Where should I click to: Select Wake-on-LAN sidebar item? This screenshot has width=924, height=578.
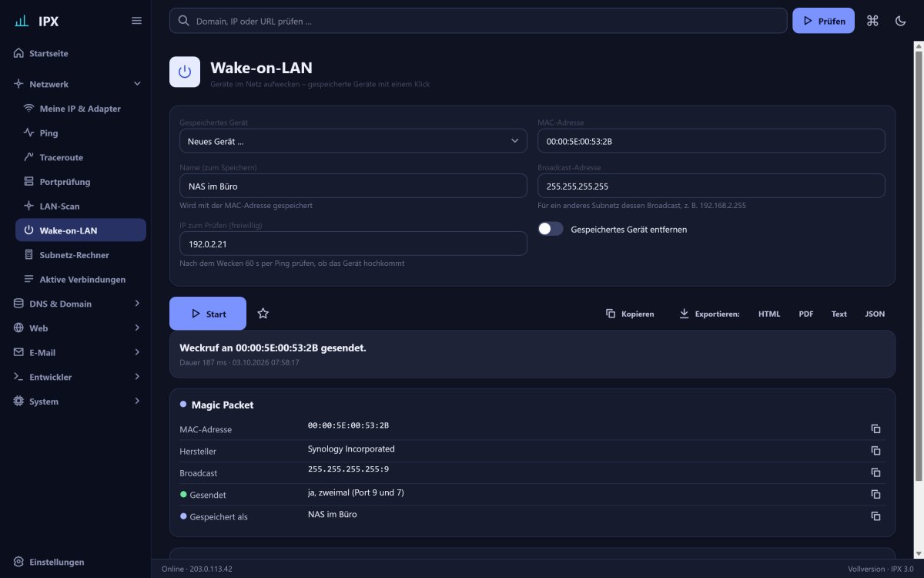81,230
